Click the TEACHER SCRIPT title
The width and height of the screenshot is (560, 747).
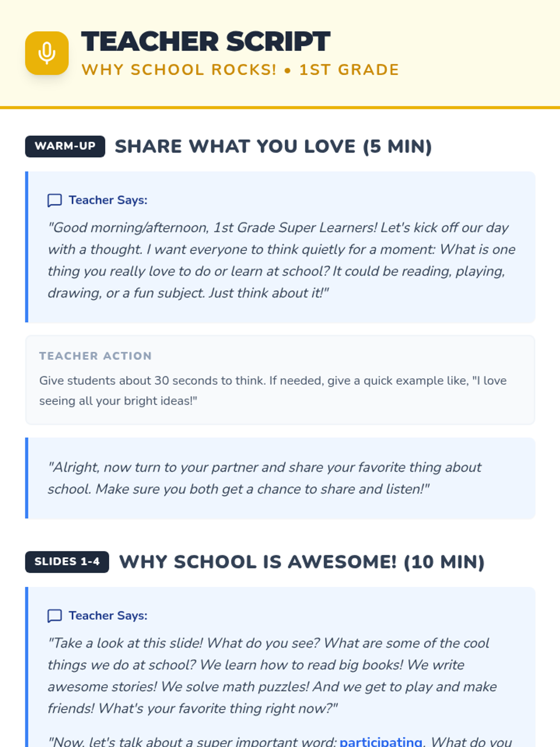[206, 42]
